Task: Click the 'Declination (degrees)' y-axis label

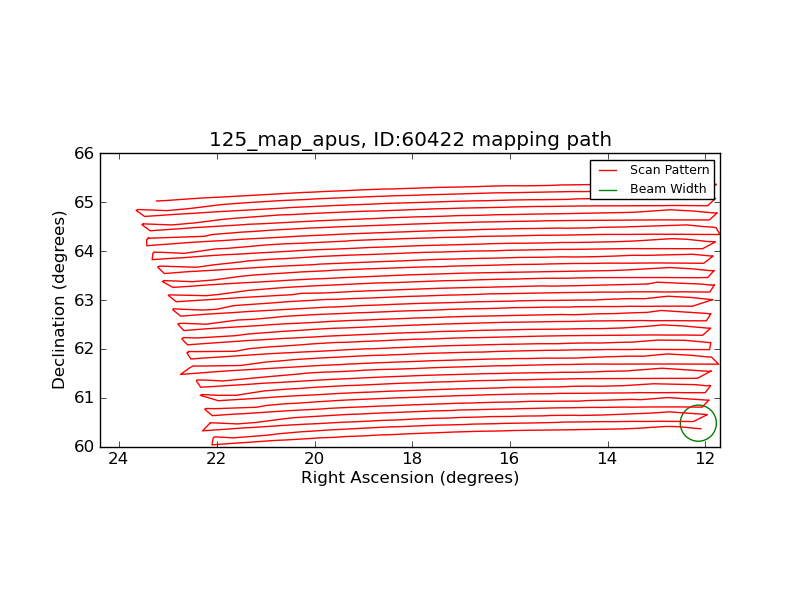Action: [x=59, y=300]
